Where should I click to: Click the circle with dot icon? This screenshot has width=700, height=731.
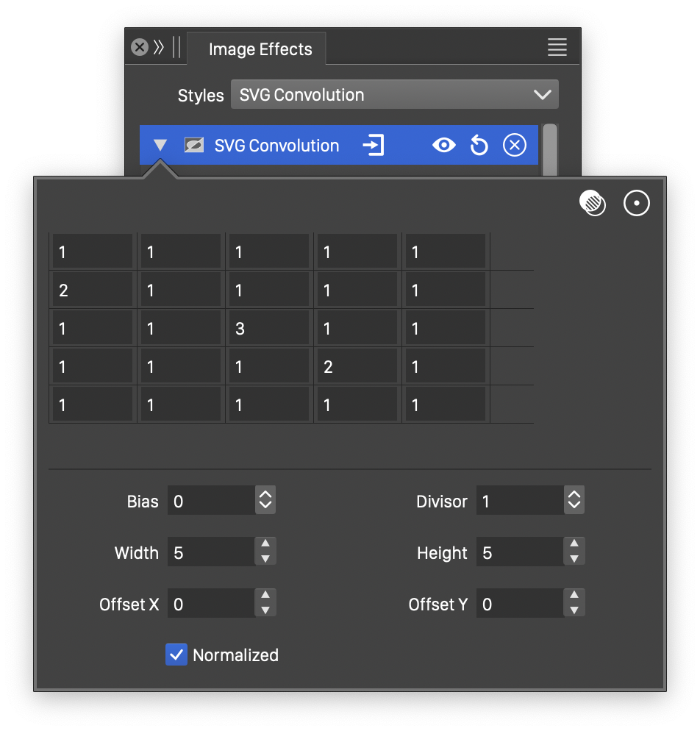click(637, 203)
